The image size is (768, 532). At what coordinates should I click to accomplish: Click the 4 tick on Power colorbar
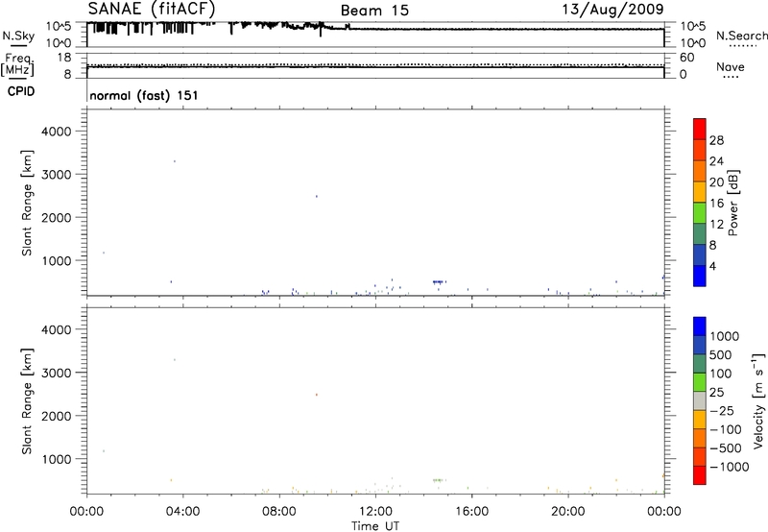click(712, 266)
